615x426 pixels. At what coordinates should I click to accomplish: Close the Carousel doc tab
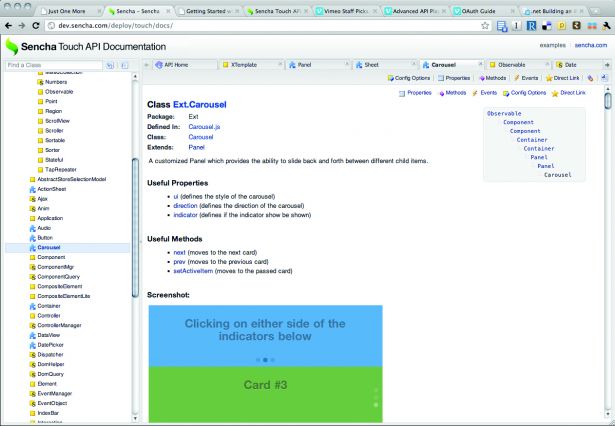(480, 64)
